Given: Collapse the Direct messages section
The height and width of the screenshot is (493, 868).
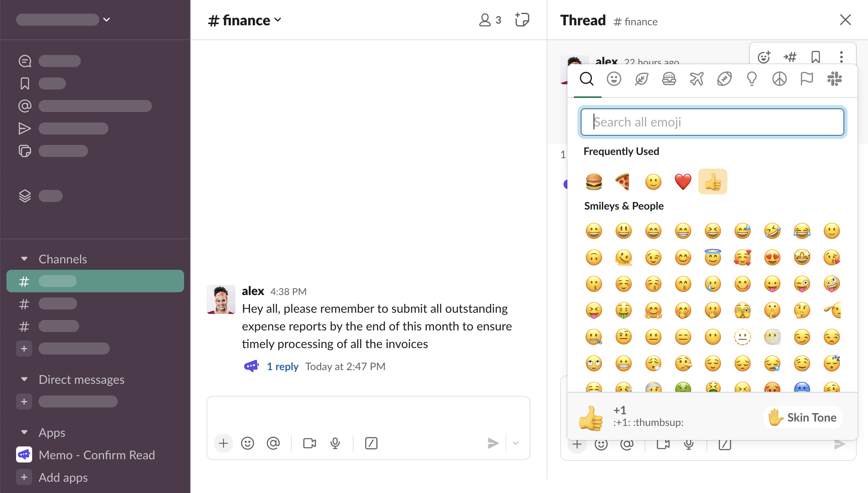Looking at the screenshot, I should tap(25, 379).
